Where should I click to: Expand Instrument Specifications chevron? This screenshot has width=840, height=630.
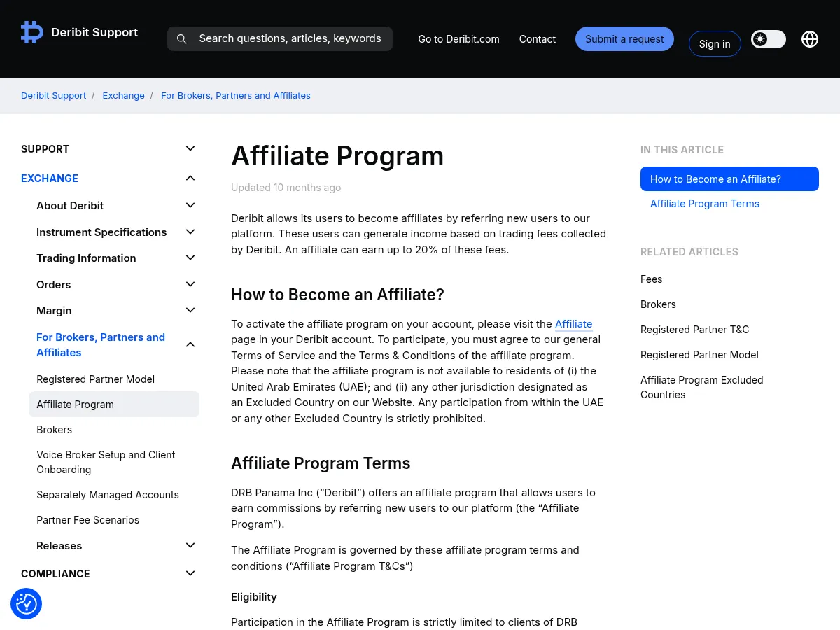coord(190,232)
